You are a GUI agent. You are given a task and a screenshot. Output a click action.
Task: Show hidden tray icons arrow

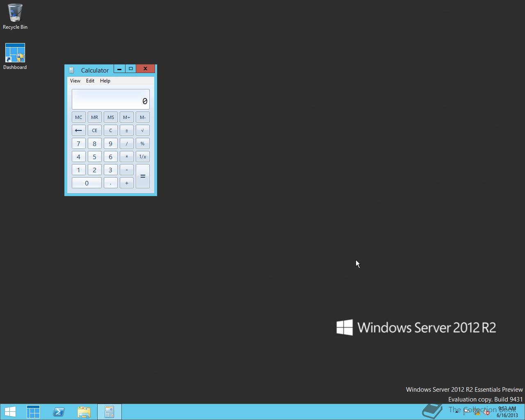pos(457,412)
